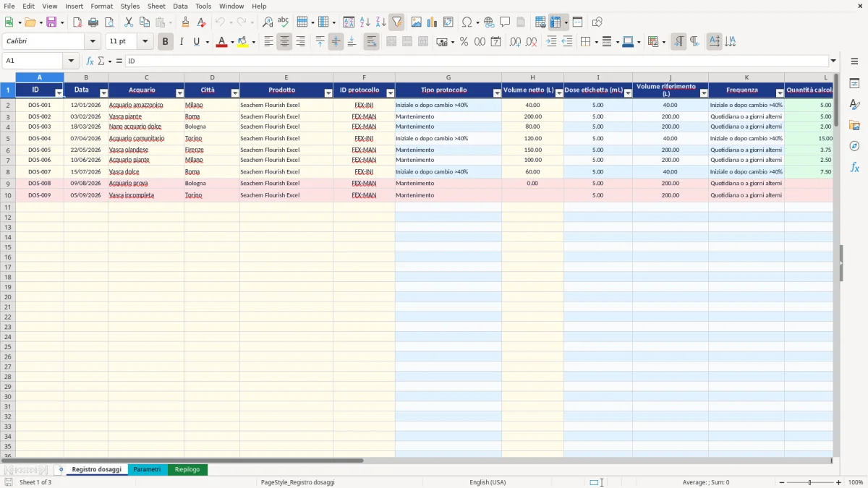
Task: Open the font size dropdown
Action: coord(145,42)
